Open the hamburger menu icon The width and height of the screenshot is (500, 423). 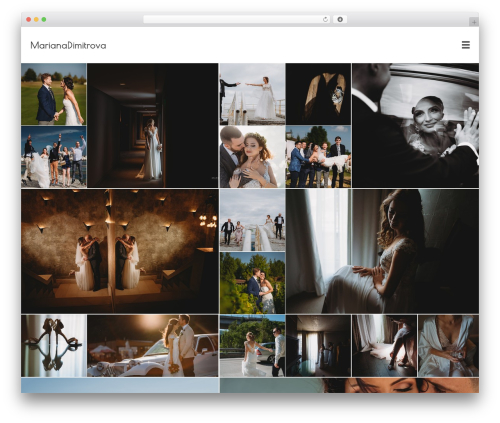466,45
